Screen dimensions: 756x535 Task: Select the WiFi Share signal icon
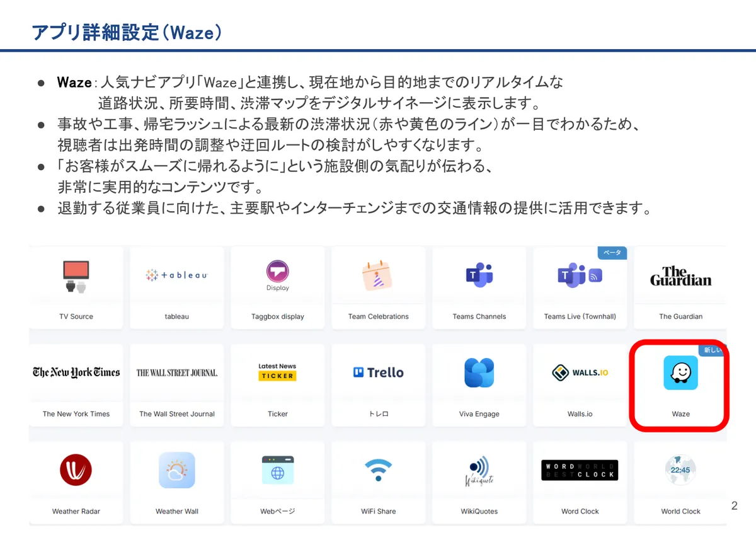379,470
